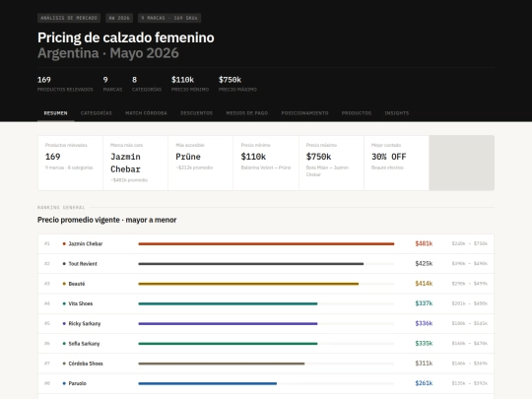The width and height of the screenshot is (532, 399).
Task: Click the Beauté yellow price bar
Action: coord(248,284)
